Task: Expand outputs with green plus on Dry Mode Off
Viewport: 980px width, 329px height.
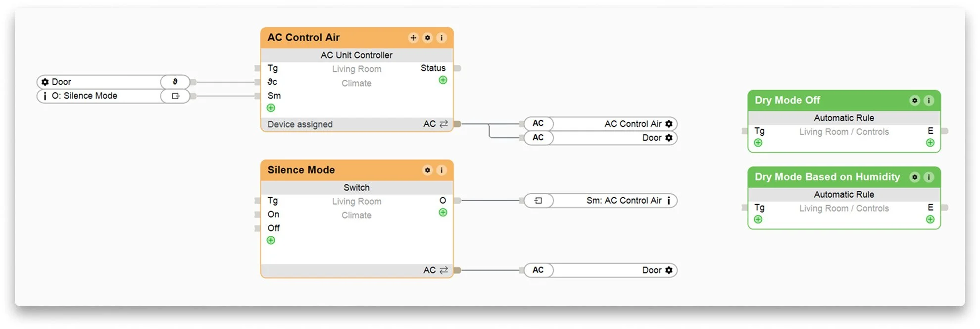Action: (930, 143)
